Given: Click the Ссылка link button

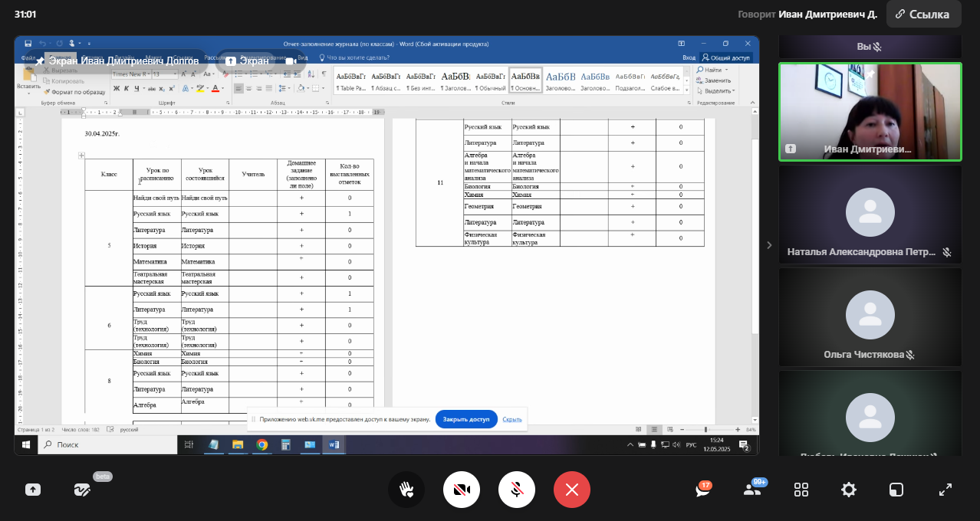Looking at the screenshot, I should point(923,15).
